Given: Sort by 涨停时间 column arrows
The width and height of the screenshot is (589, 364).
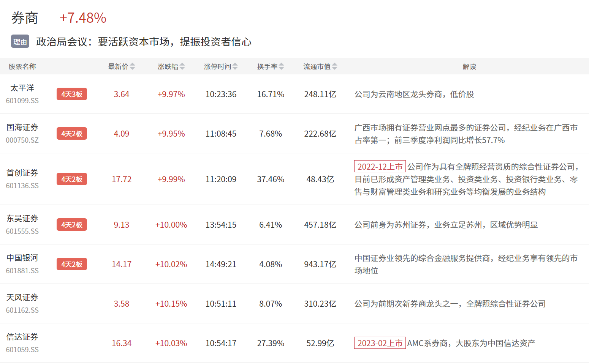Looking at the screenshot, I should (x=235, y=66).
